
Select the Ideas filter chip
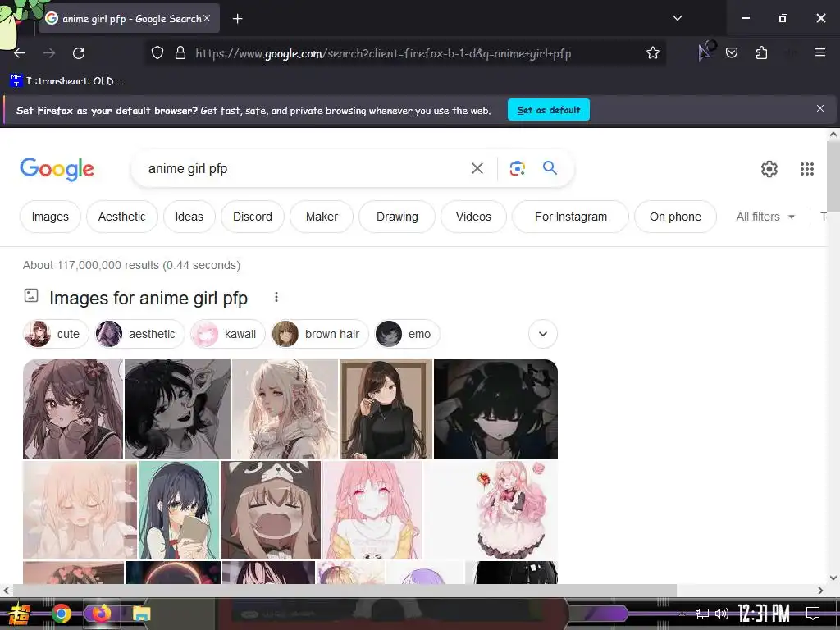pyautogui.click(x=189, y=217)
